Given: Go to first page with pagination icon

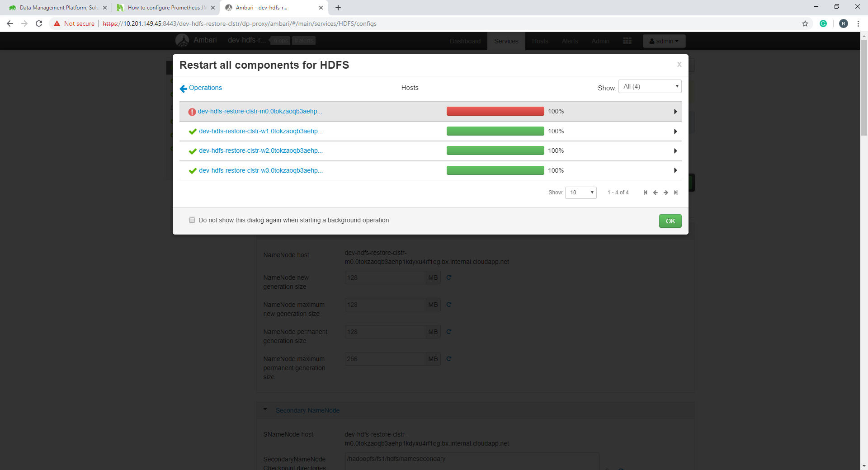Looking at the screenshot, I should 645,193.
